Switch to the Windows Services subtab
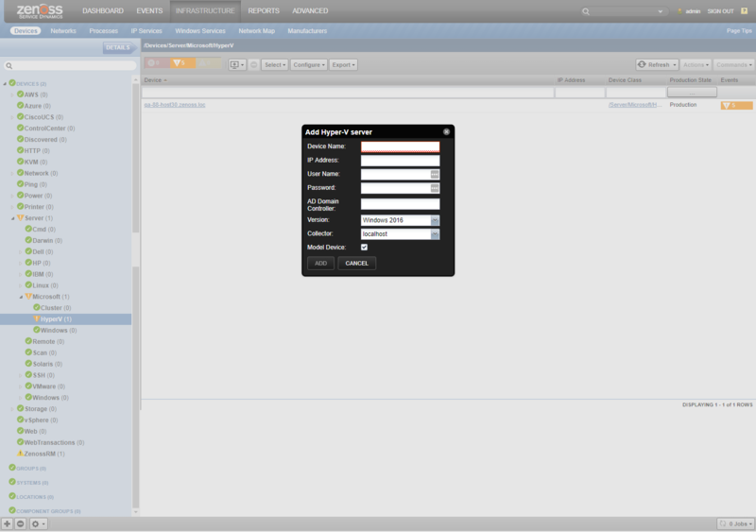756x532 pixels. [200, 31]
